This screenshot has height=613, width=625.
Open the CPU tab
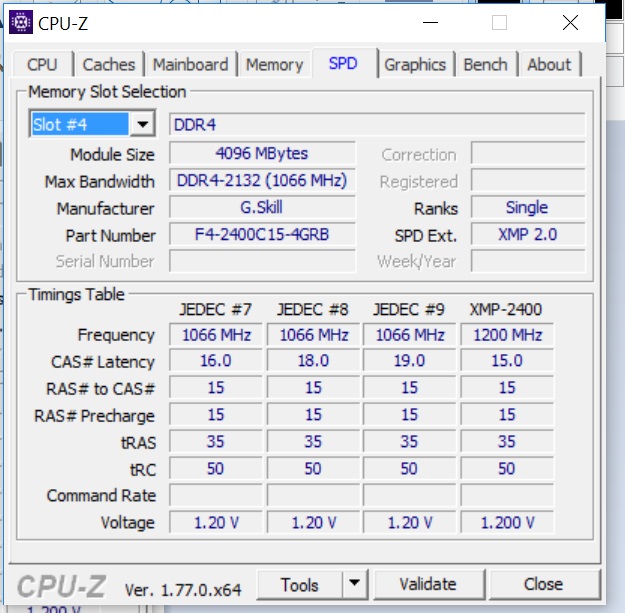click(42, 65)
